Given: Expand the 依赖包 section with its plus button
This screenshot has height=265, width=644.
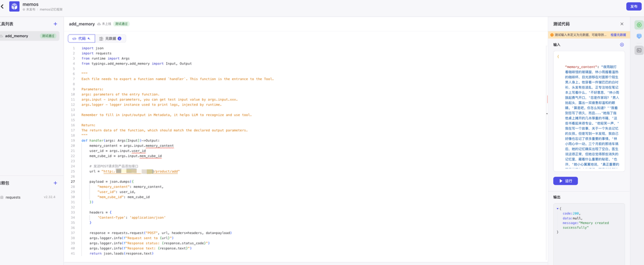Looking at the screenshot, I should pyautogui.click(x=55, y=183).
